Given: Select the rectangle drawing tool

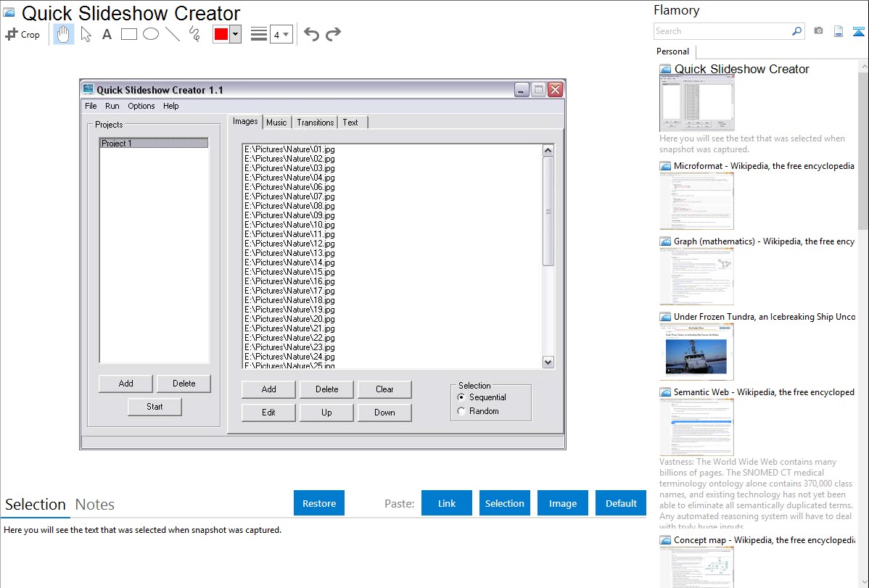Looking at the screenshot, I should 129,34.
